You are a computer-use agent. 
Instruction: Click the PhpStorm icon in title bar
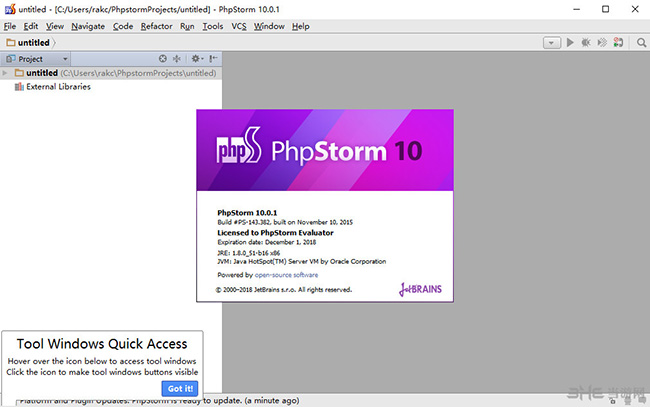point(10,9)
